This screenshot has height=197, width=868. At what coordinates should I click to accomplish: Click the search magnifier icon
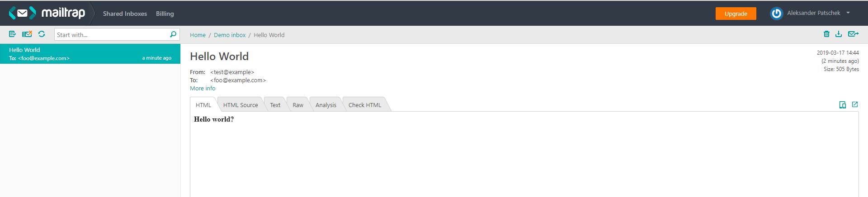[173, 34]
